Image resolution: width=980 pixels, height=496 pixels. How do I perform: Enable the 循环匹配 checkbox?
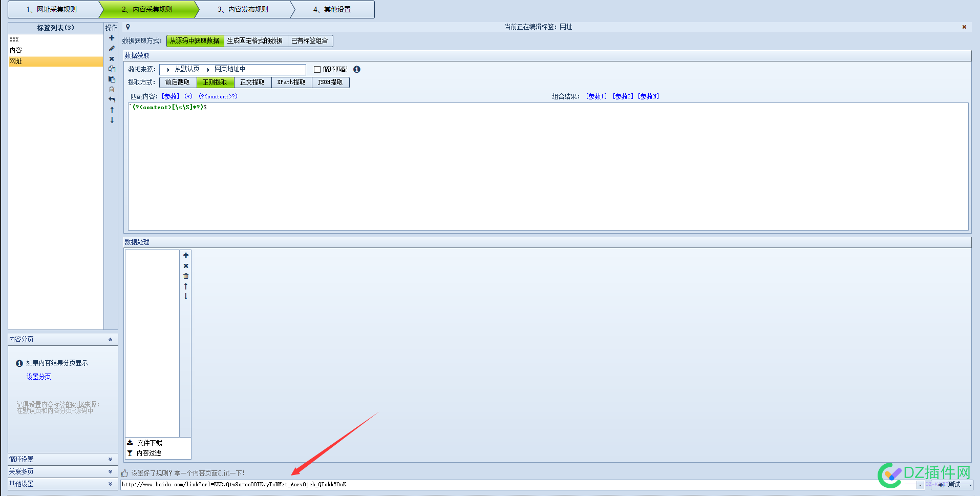pyautogui.click(x=317, y=69)
